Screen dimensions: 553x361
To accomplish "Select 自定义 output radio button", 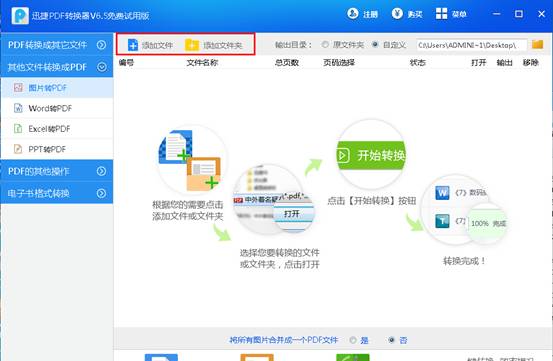I will [375, 44].
